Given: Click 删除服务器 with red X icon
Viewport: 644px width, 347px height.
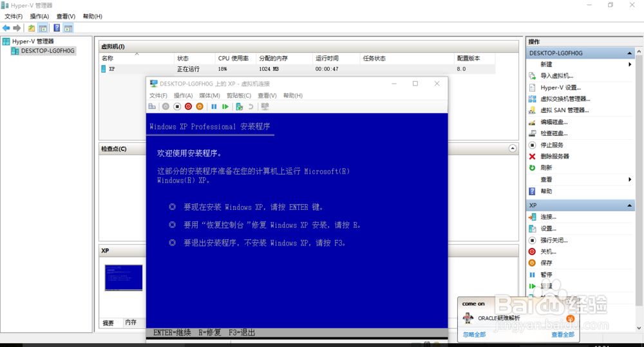Looking at the screenshot, I should pyautogui.click(x=554, y=156).
